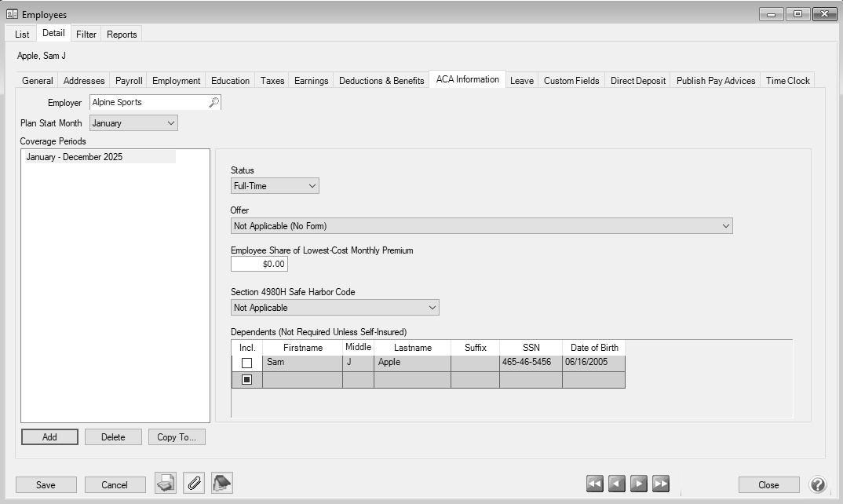Image resolution: width=843 pixels, height=504 pixels.
Task: Click the Employer lookup magnifier icon
Action: [x=214, y=102]
